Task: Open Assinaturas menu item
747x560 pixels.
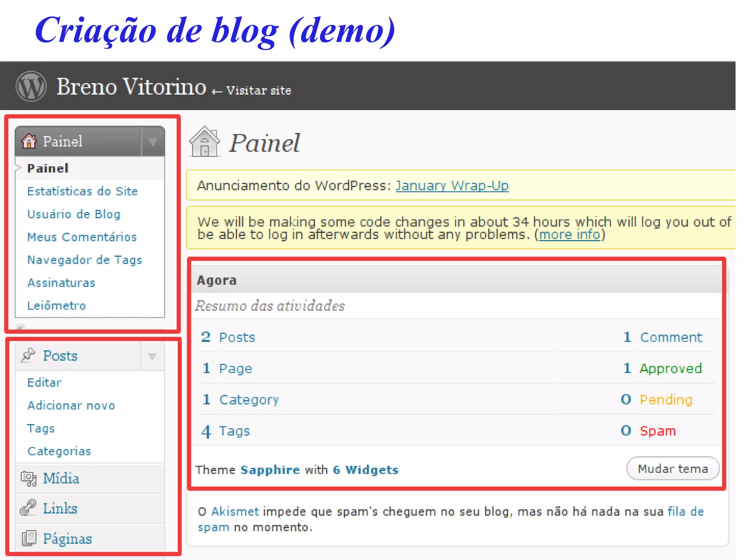Action: point(61,283)
